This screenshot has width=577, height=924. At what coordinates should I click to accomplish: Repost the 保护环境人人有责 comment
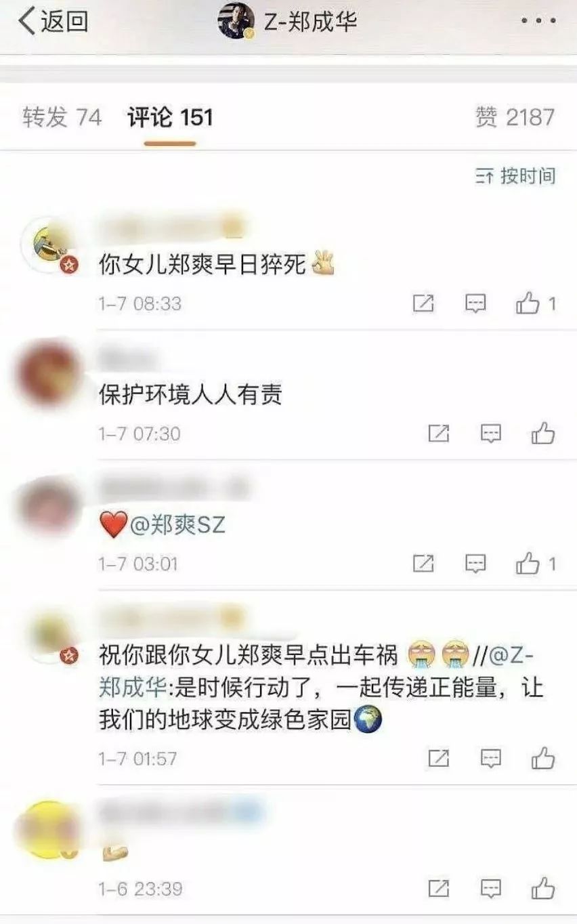[439, 434]
